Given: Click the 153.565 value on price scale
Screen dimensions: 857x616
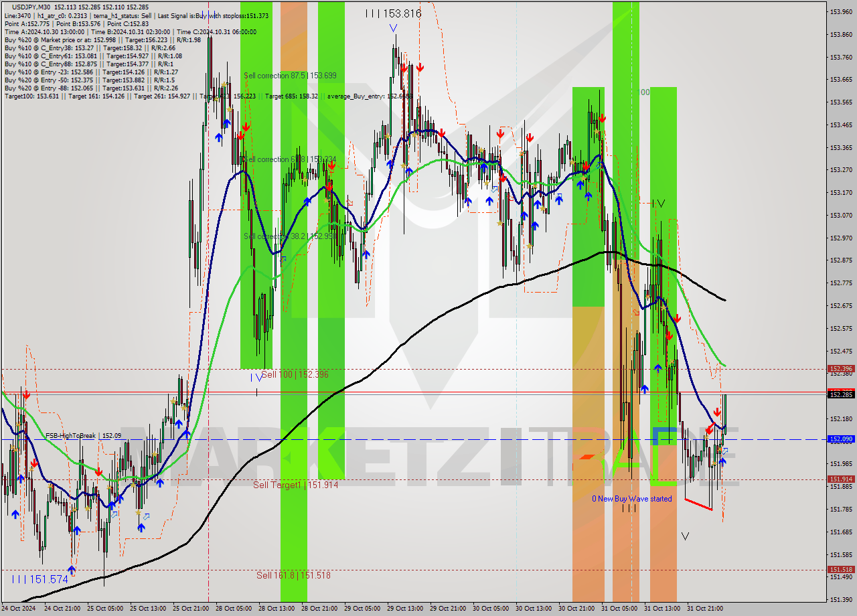Looking at the screenshot, I should 841,102.
